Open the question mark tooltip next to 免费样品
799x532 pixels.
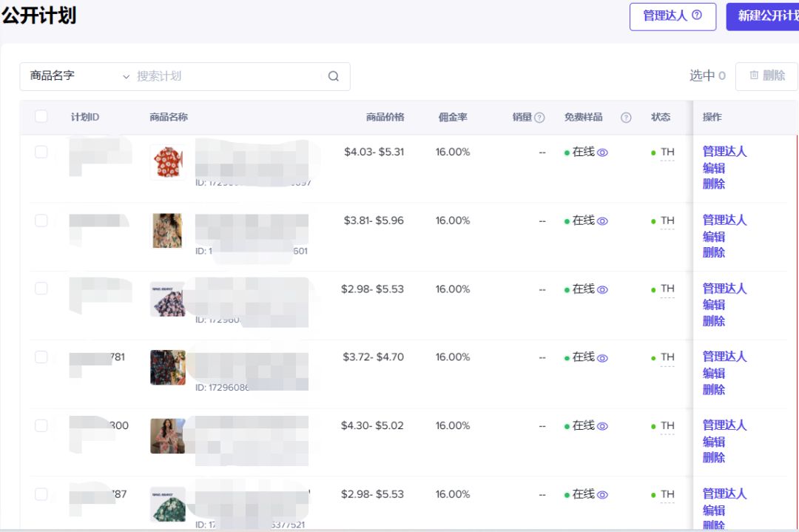click(625, 117)
